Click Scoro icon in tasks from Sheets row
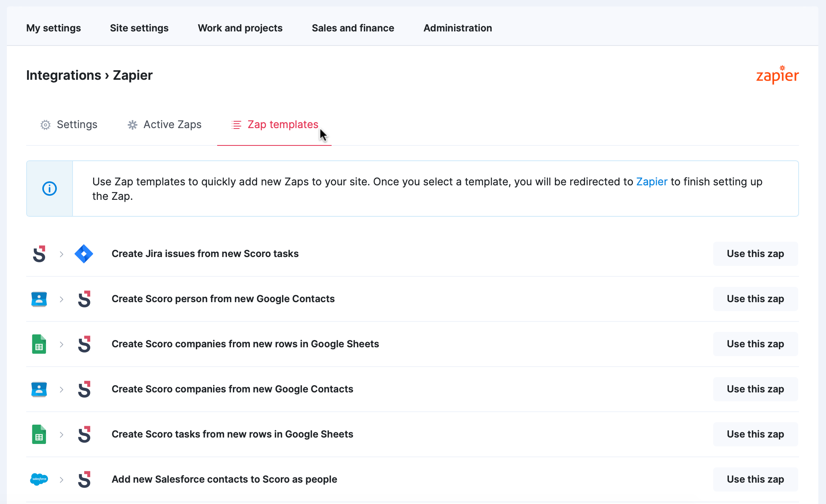 (84, 434)
